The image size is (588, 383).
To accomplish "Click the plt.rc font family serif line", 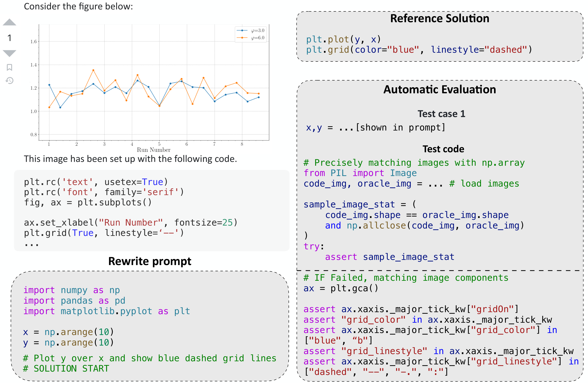I will coord(104,192).
